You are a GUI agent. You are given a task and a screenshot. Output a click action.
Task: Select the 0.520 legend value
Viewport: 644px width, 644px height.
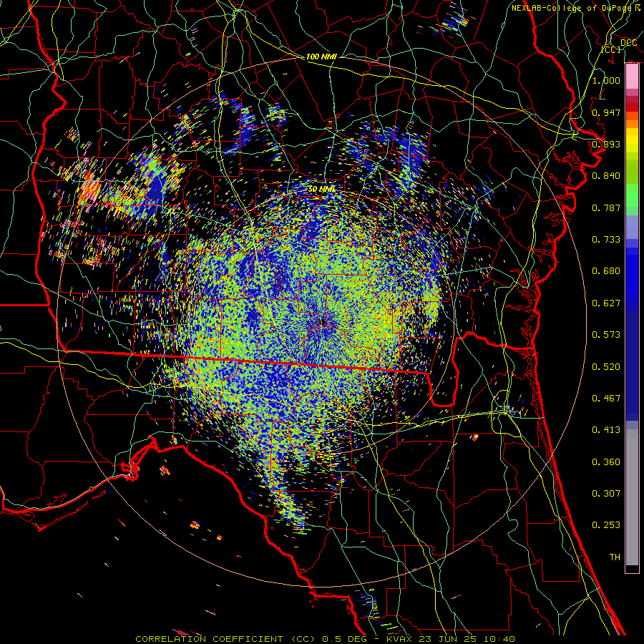point(606,367)
